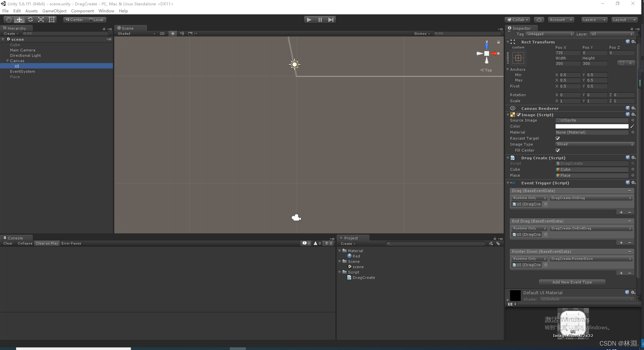Use the color eyedropper
Viewport: 644px width, 350px height.
pos(632,126)
